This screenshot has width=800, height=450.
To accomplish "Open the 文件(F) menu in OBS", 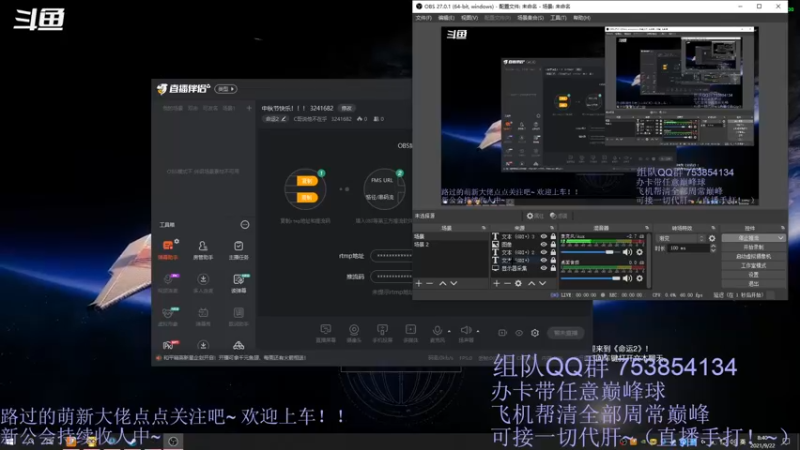I will (x=423, y=17).
